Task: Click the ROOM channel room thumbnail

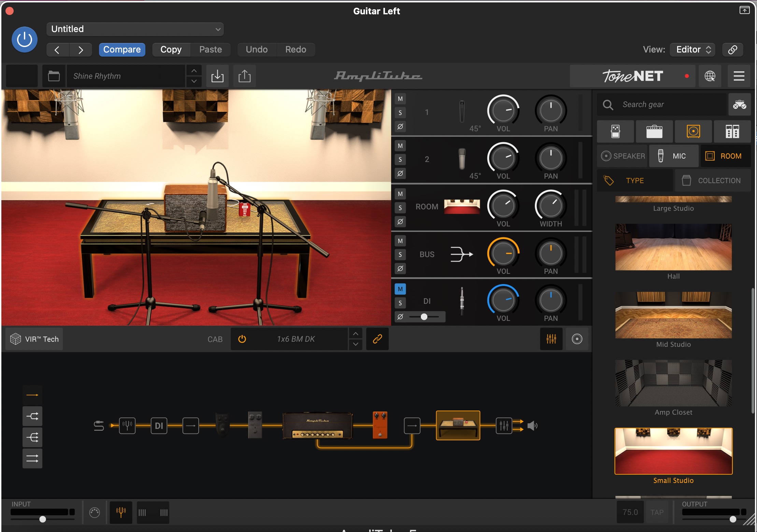Action: point(462,207)
